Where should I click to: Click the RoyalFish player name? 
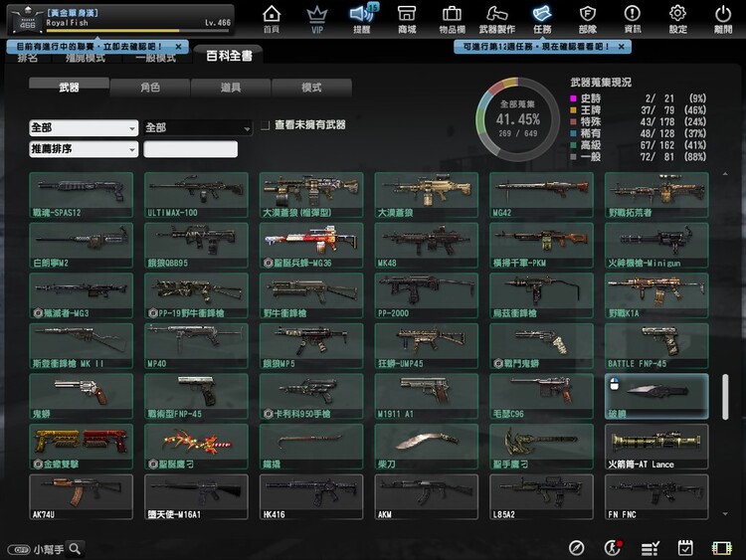(x=67, y=22)
